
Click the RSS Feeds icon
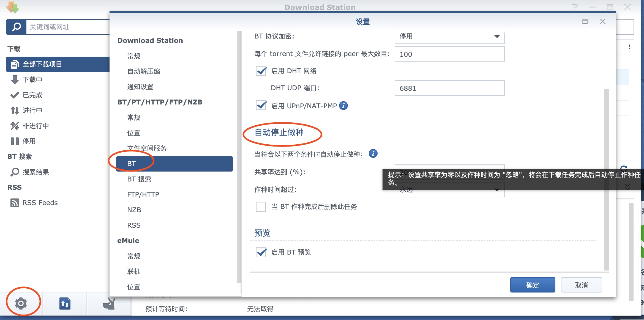point(15,203)
